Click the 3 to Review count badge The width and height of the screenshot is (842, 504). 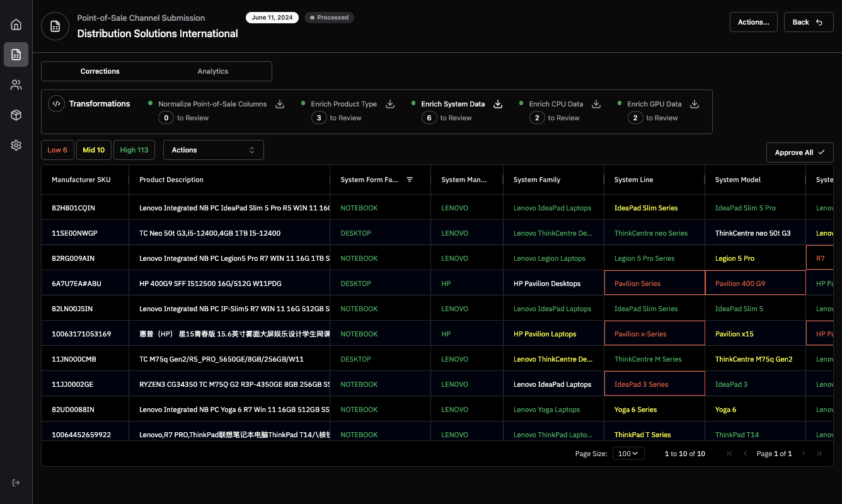(319, 118)
